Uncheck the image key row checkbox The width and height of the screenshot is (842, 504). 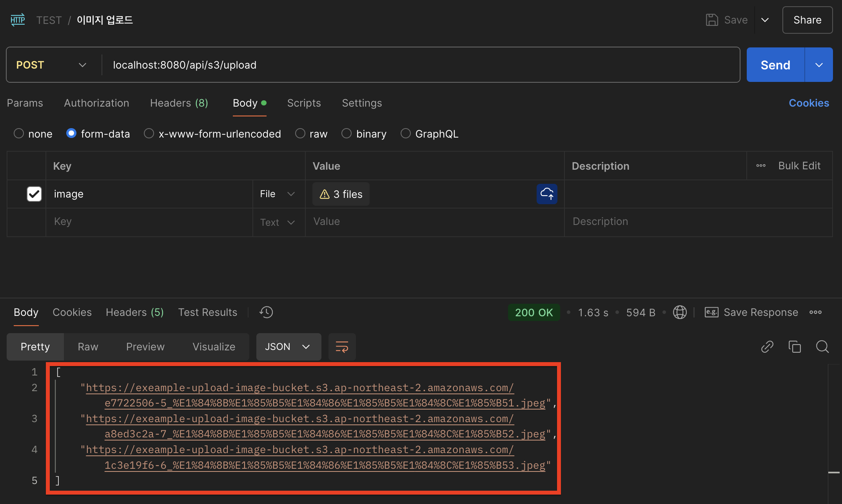34,194
